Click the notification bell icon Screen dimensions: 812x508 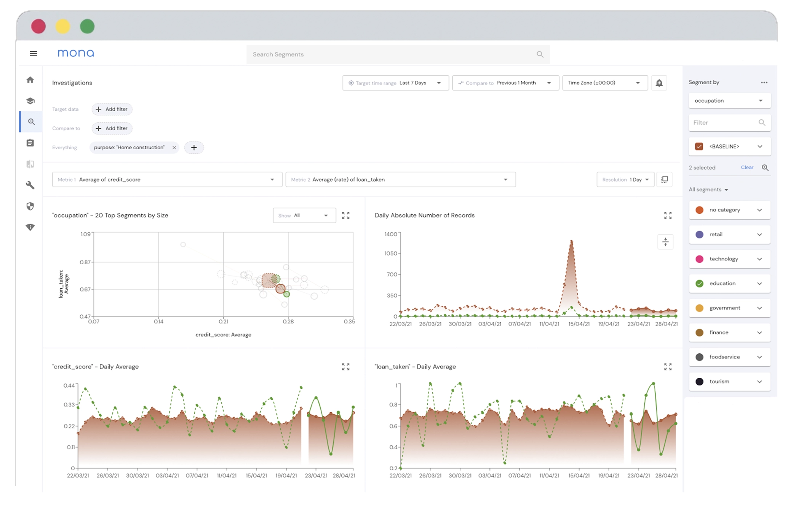(x=659, y=83)
